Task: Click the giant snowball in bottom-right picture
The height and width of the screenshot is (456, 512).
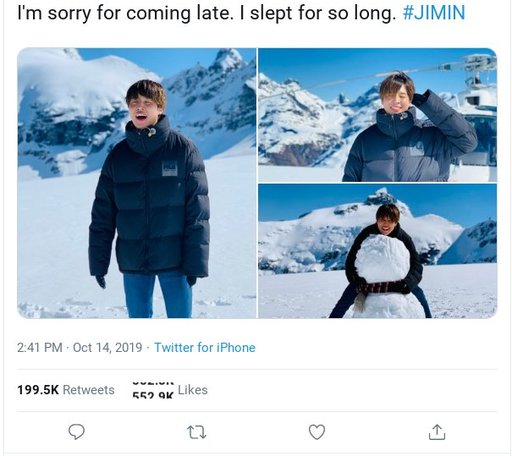Action: pyautogui.click(x=382, y=259)
